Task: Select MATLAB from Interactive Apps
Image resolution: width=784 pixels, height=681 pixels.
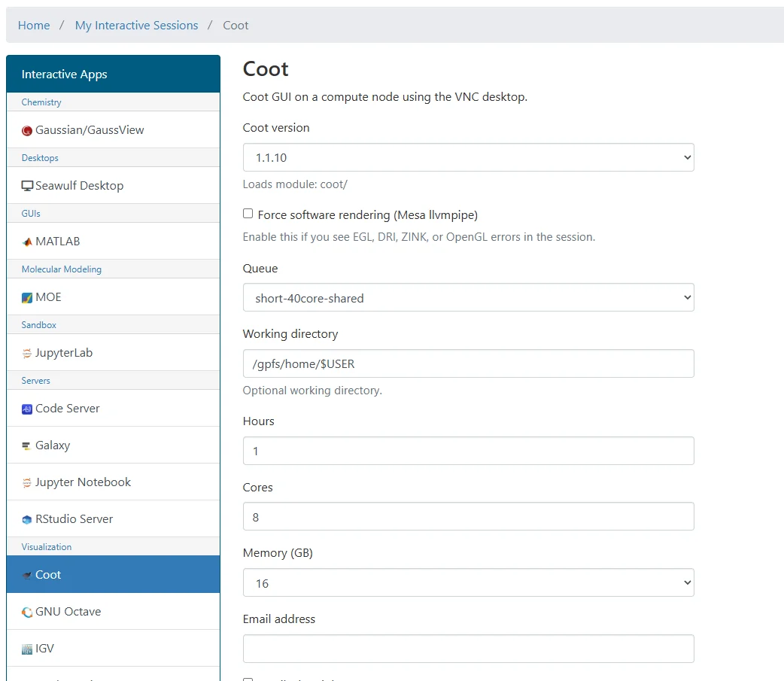Action: click(113, 241)
